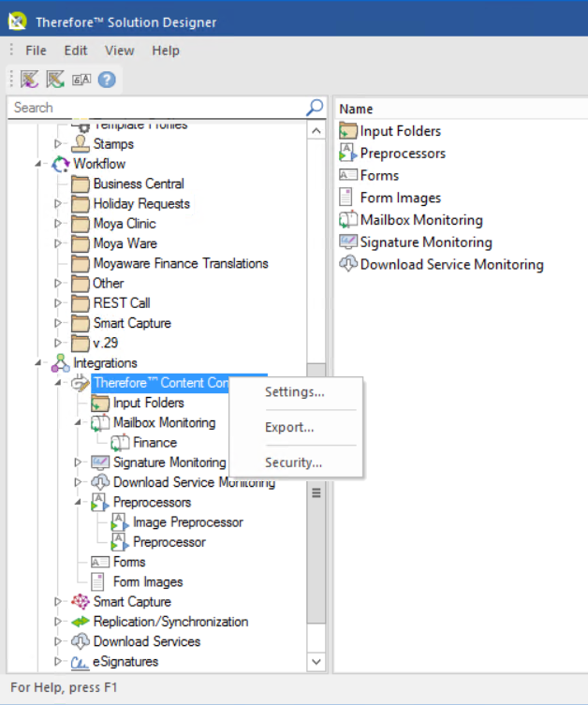Expand the eSignatures node
588x705 pixels.
coord(57,661)
